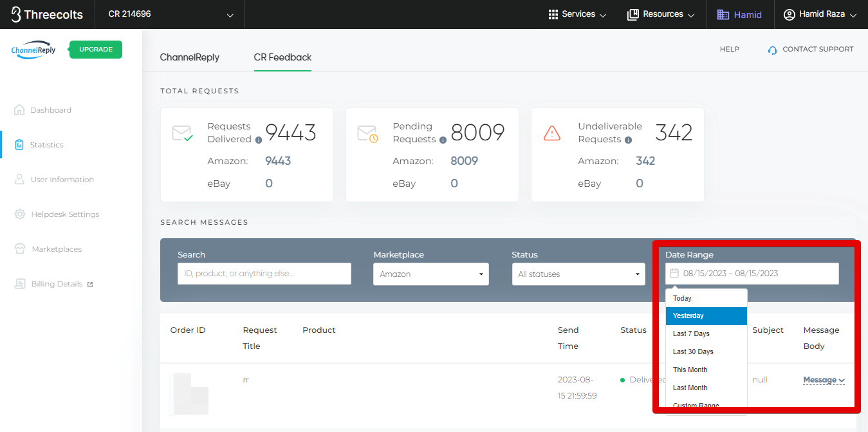The width and height of the screenshot is (868, 432).
Task: Click the Pending Requests 8009 count
Action: tap(477, 133)
